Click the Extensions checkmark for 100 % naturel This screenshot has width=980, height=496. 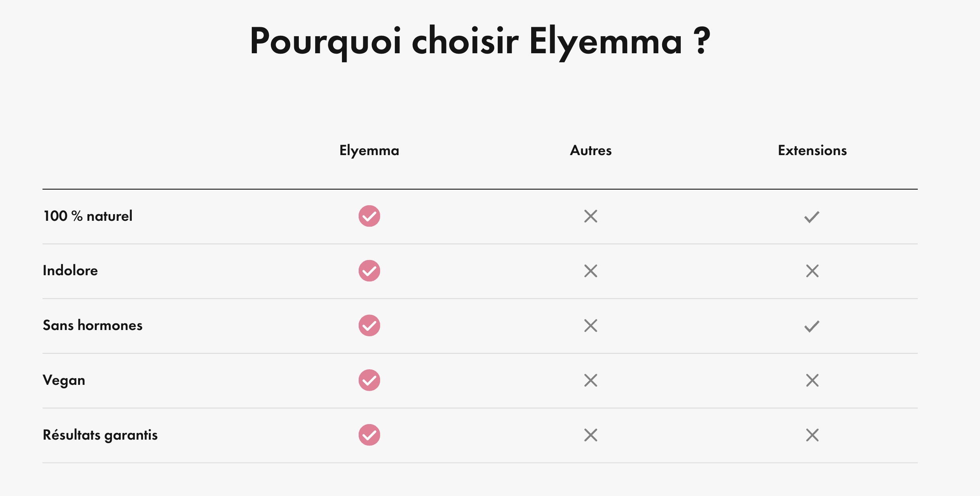812,217
